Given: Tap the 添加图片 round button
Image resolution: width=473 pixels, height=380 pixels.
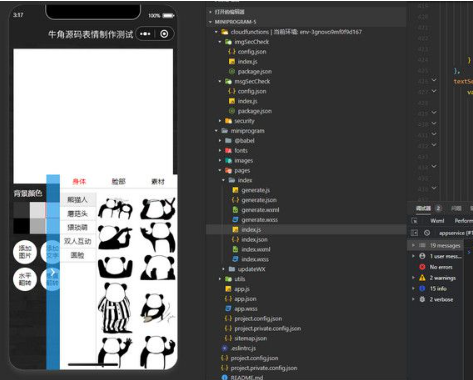Looking at the screenshot, I should coord(25,252).
